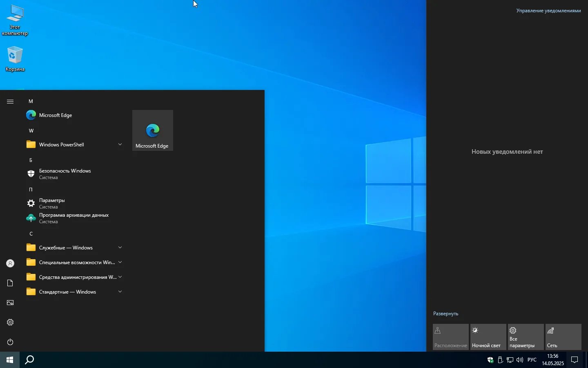Screen dimensions: 588x368
Task: Open Settings gear in Start sidebar
Action: coord(10,322)
